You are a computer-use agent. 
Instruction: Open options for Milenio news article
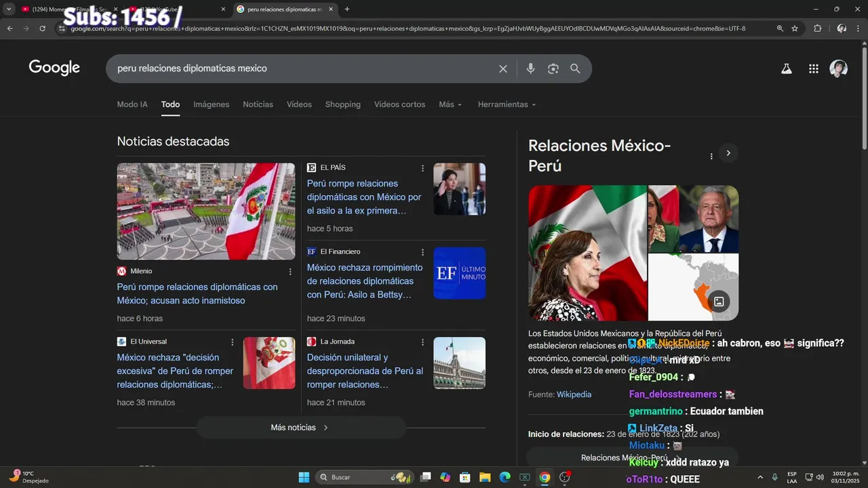[x=290, y=272]
